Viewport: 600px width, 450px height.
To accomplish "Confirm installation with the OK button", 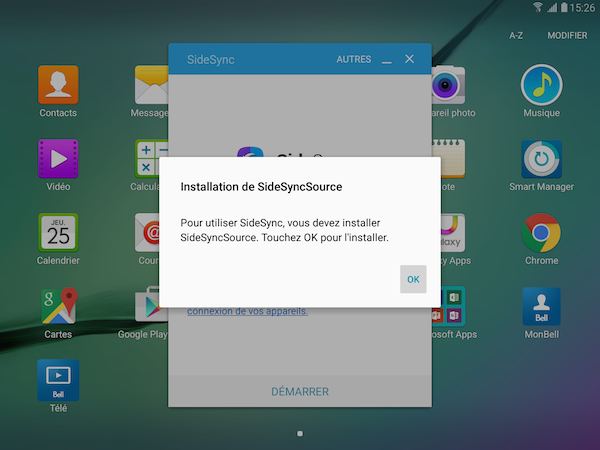I will 413,279.
